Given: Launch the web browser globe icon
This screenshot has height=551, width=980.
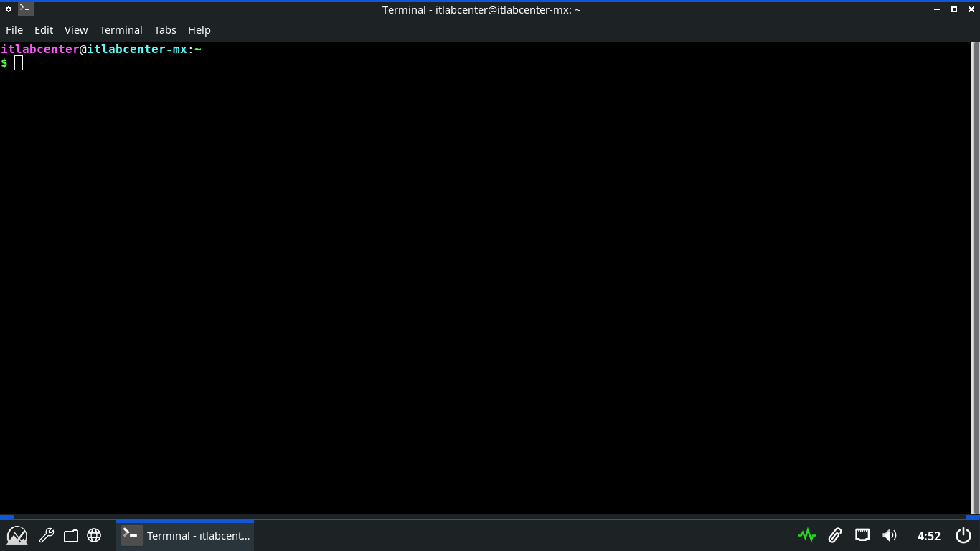Looking at the screenshot, I should click(x=94, y=535).
